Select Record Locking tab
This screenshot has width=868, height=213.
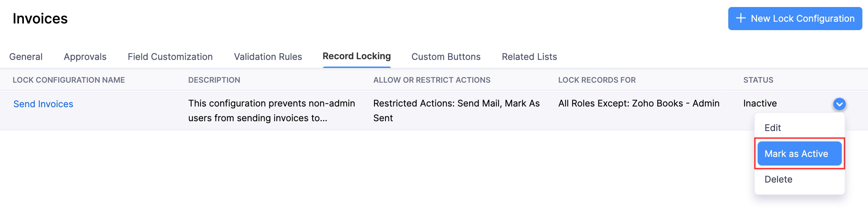click(x=357, y=56)
